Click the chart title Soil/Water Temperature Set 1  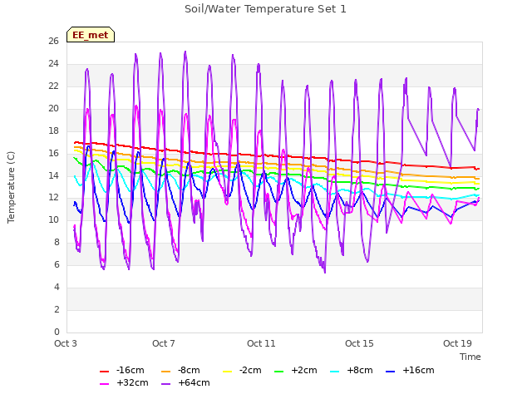[265, 9]
